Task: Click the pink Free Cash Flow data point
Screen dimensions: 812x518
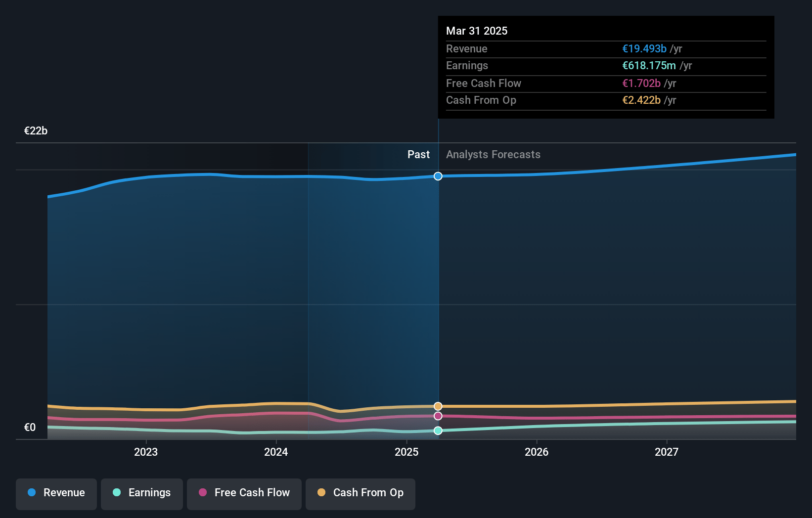Action: coord(438,416)
